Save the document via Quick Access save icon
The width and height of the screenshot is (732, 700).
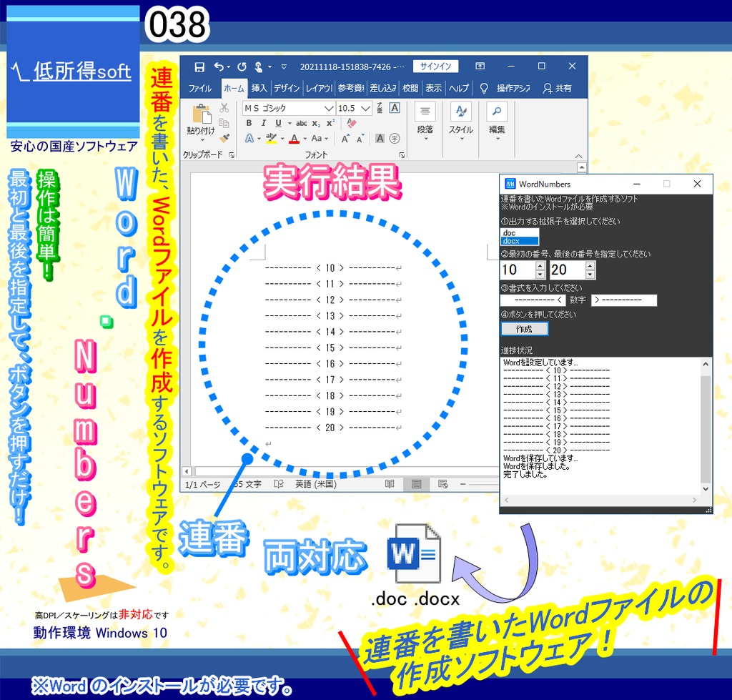pos(199,66)
